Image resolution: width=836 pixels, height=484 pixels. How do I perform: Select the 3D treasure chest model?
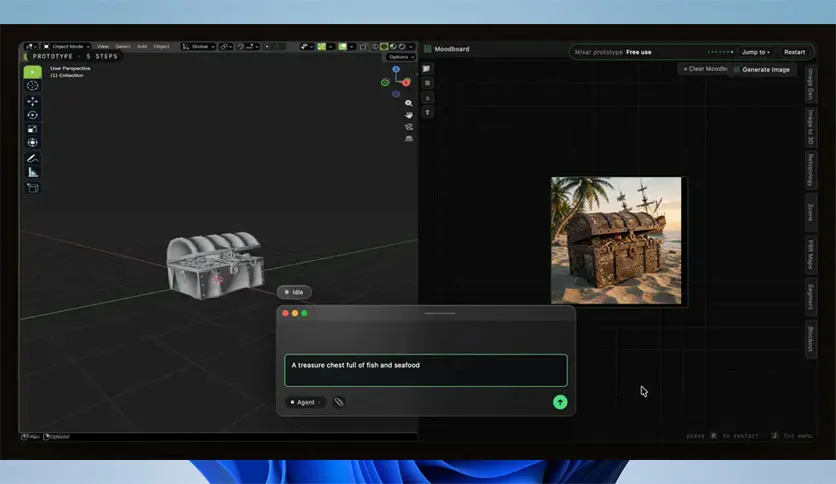[215, 265]
